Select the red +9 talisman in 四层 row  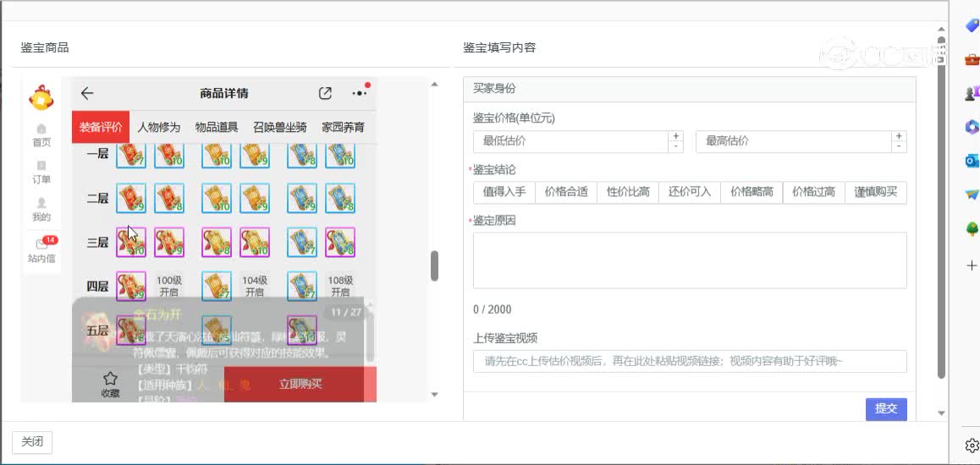click(x=131, y=286)
